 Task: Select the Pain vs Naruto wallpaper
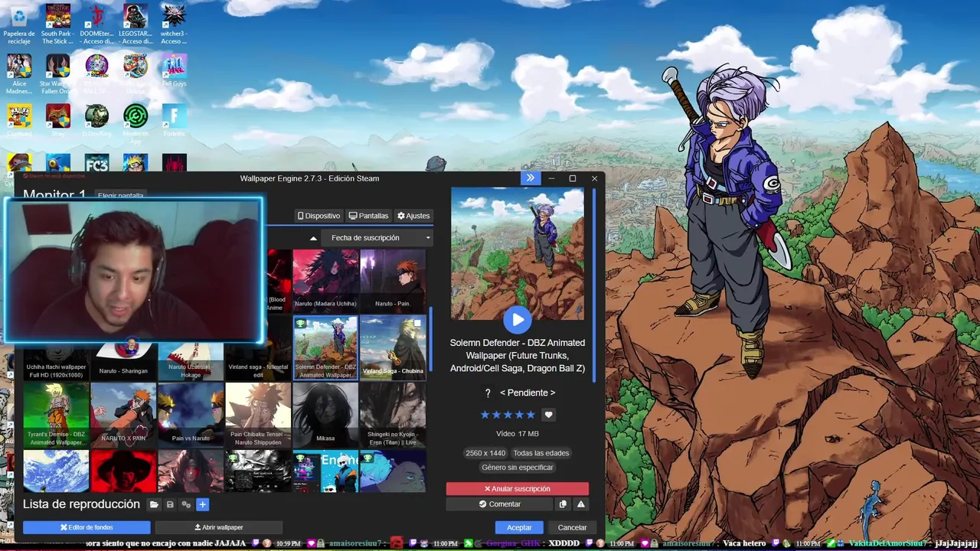191,415
